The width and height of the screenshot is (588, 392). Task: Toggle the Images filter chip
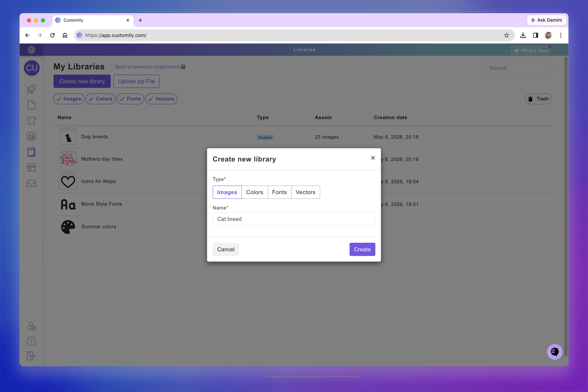(x=69, y=99)
